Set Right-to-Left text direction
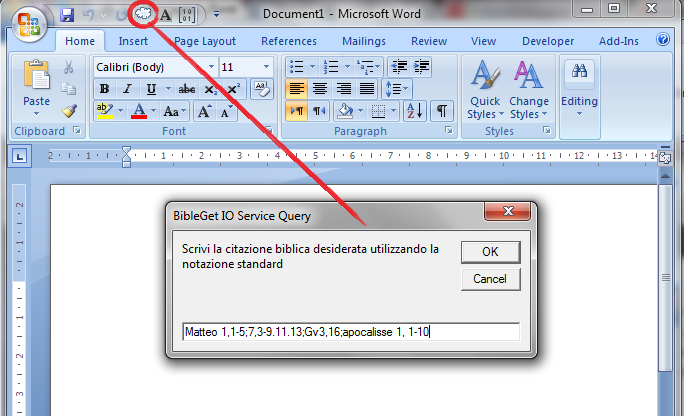 [x=318, y=111]
